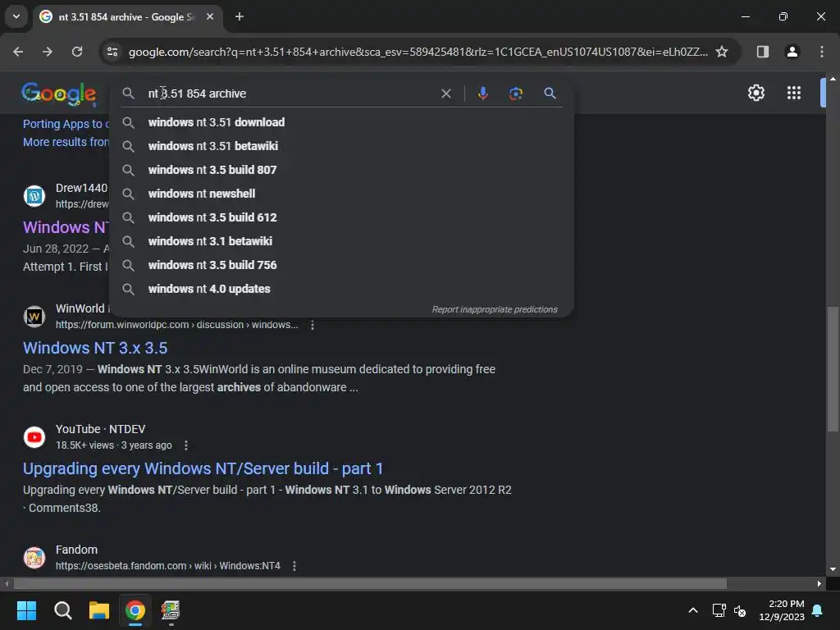Open more options for WinWorld result

click(313, 325)
